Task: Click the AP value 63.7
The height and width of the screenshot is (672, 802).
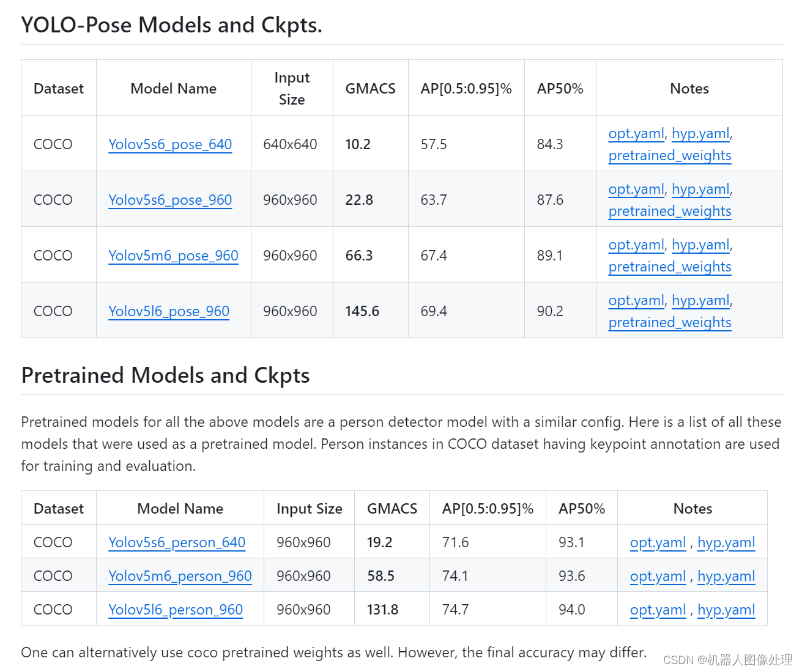Action: [434, 200]
